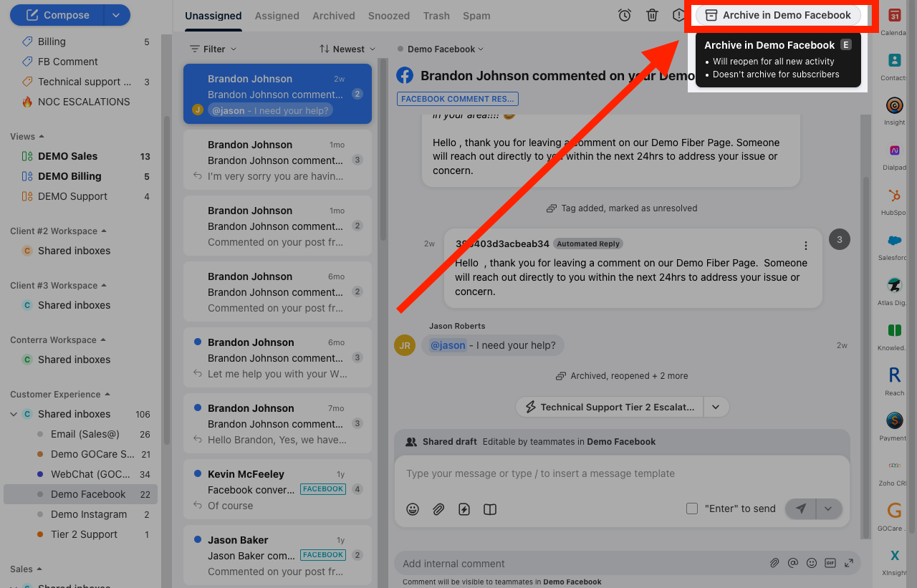
Task: Switch to Spam tab
Action: pyautogui.click(x=476, y=16)
